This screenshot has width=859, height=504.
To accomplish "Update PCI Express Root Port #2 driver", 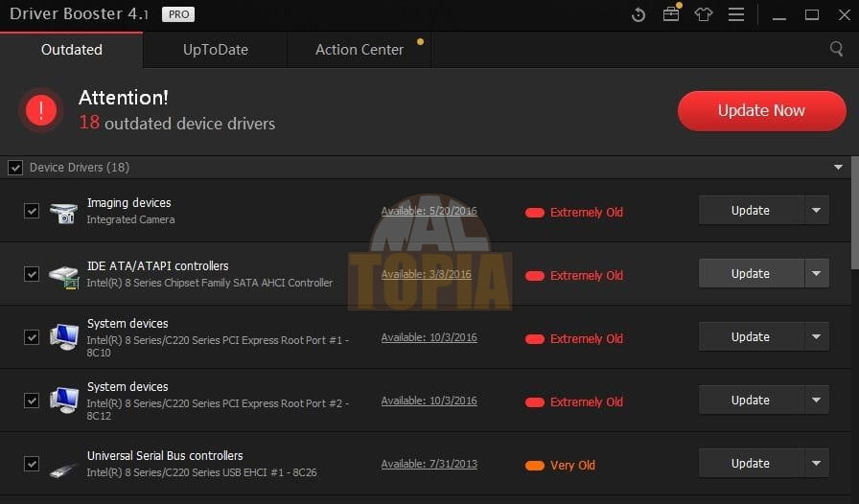I will 751,400.
